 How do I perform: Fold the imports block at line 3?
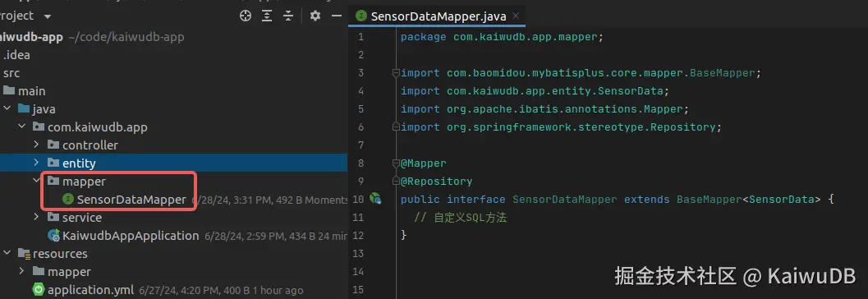tap(395, 72)
